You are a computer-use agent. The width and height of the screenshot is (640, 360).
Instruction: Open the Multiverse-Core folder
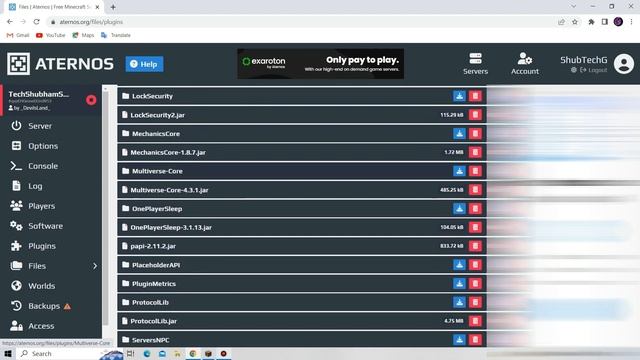(157, 171)
